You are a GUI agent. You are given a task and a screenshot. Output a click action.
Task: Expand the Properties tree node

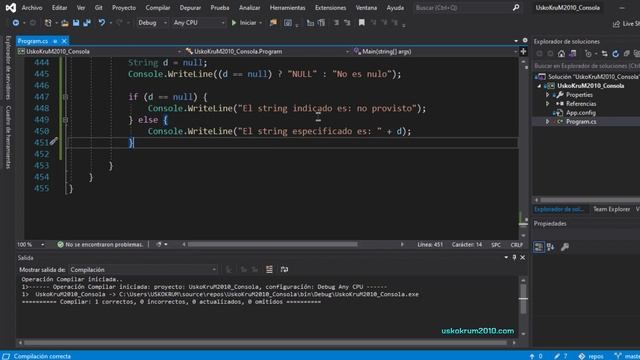pyautogui.click(x=548, y=95)
